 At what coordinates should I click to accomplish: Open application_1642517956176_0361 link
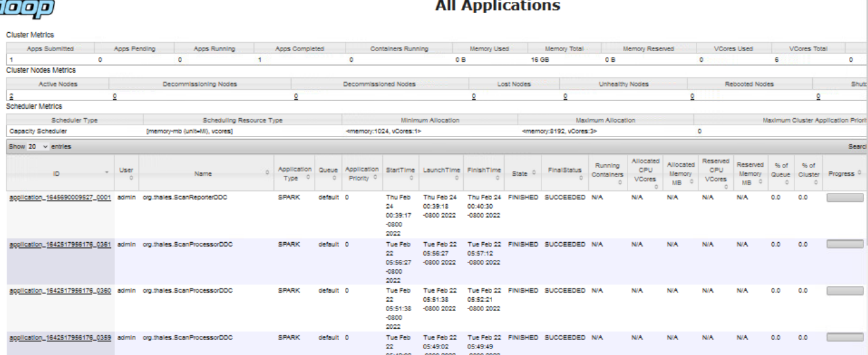[60, 245]
